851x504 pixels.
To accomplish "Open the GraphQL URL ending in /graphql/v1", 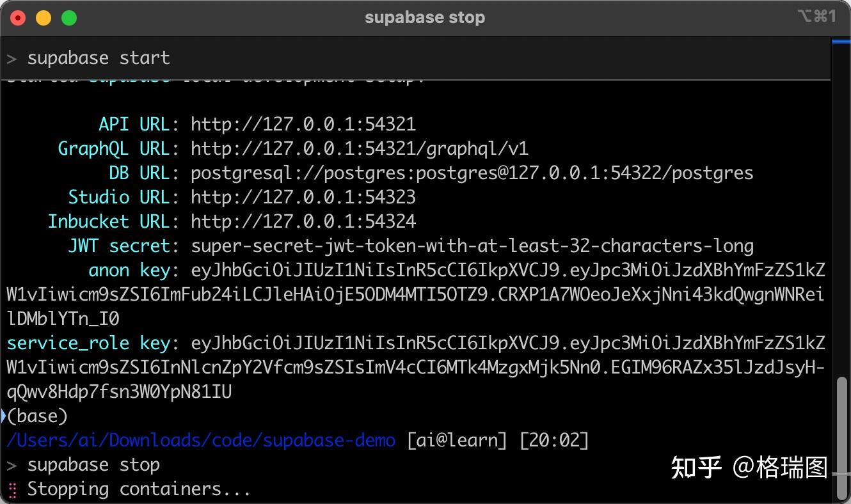I will click(360, 148).
